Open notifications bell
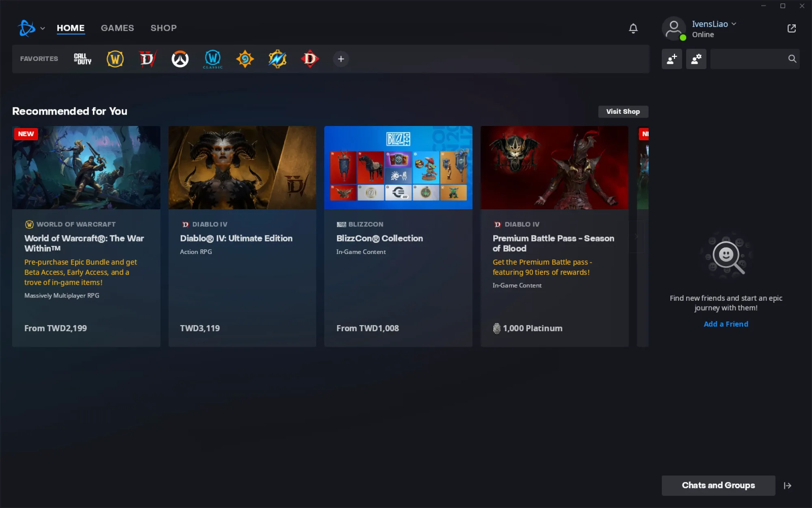This screenshot has width=812, height=508. click(x=633, y=28)
